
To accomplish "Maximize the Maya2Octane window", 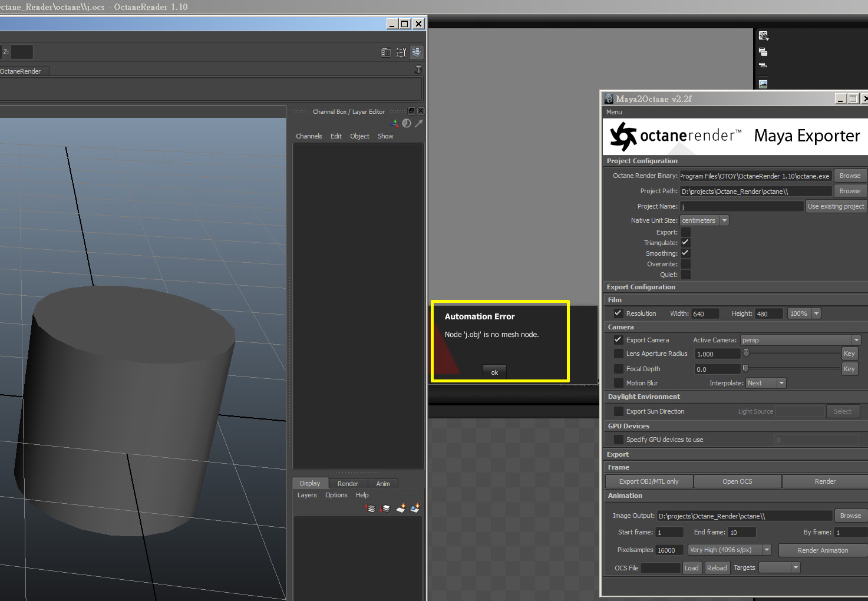I will tap(853, 99).
